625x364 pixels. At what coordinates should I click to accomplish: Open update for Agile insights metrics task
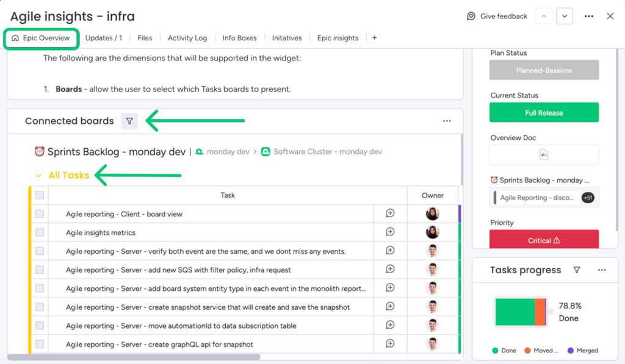[x=390, y=232]
